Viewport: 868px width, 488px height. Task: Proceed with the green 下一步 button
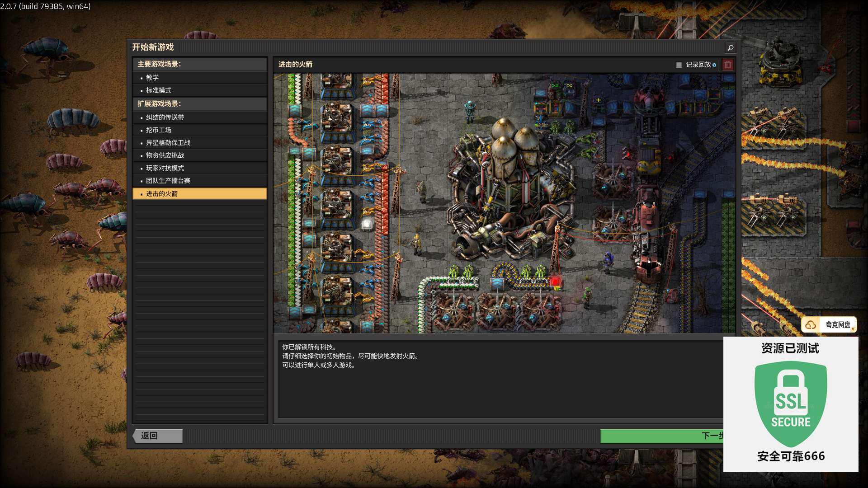point(662,436)
